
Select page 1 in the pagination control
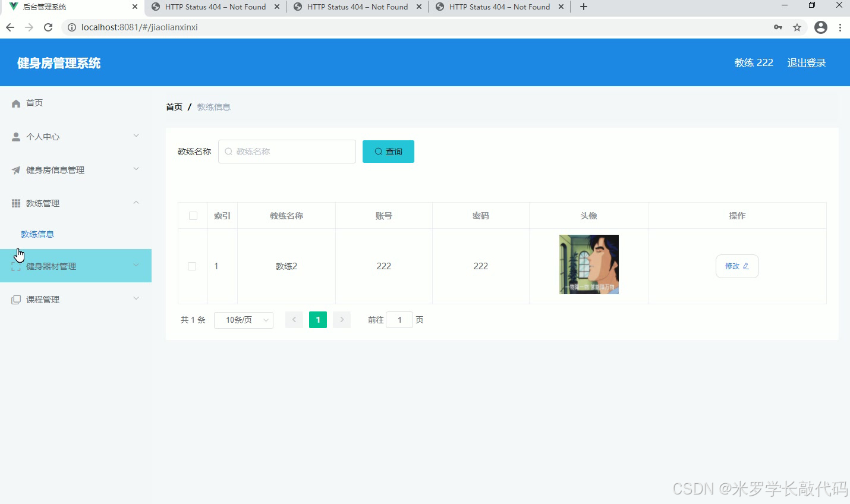pos(318,320)
